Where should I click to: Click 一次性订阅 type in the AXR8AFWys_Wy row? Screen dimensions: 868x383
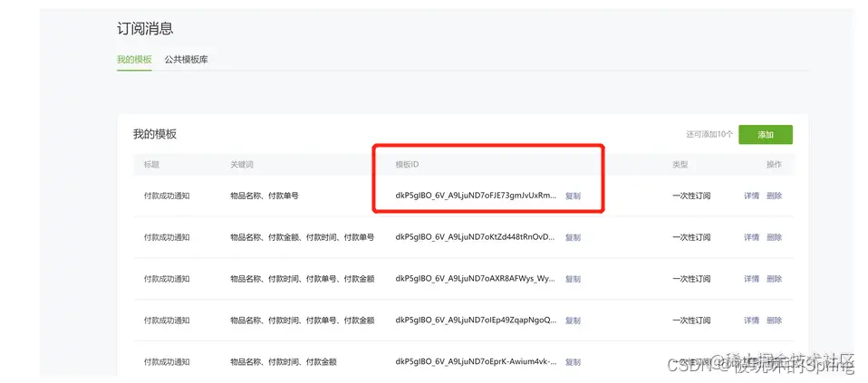pyautogui.click(x=691, y=278)
